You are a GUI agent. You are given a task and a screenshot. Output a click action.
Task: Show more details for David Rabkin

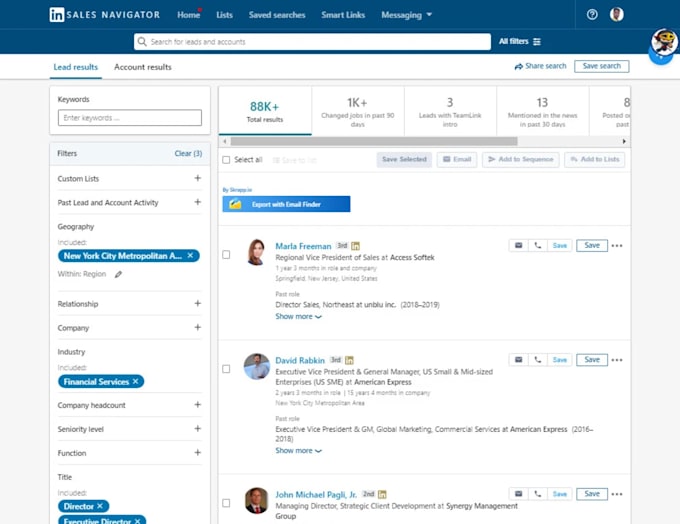click(x=298, y=450)
